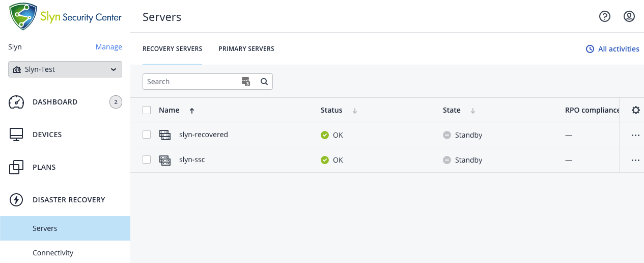The width and height of the screenshot is (644, 263).
Task: Click the OK status text for slyn-ssc
Action: click(x=338, y=160)
